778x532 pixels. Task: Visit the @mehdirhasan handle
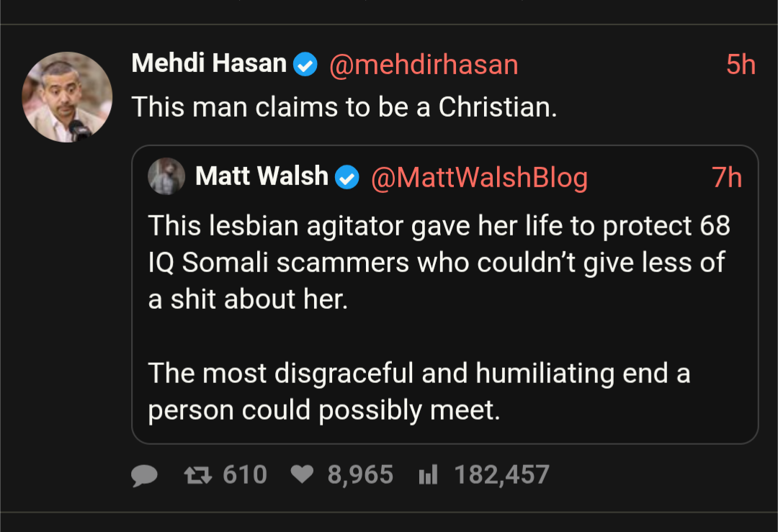point(424,65)
